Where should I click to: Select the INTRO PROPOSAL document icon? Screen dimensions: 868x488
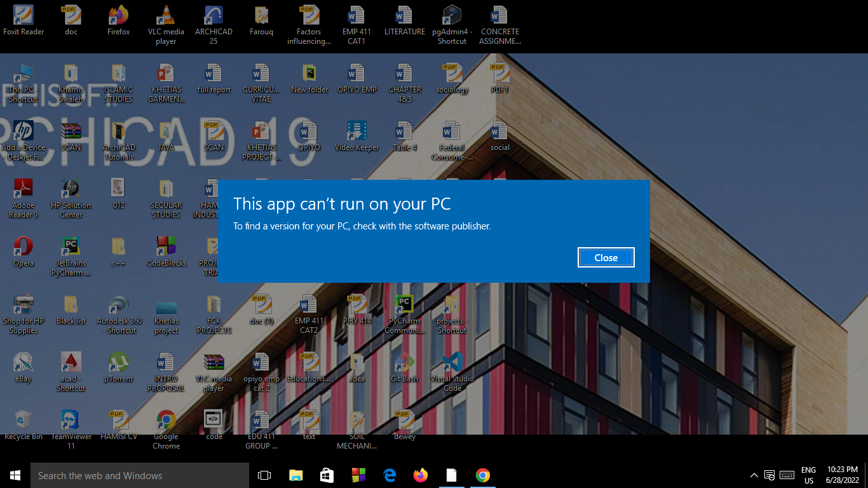[x=166, y=372]
